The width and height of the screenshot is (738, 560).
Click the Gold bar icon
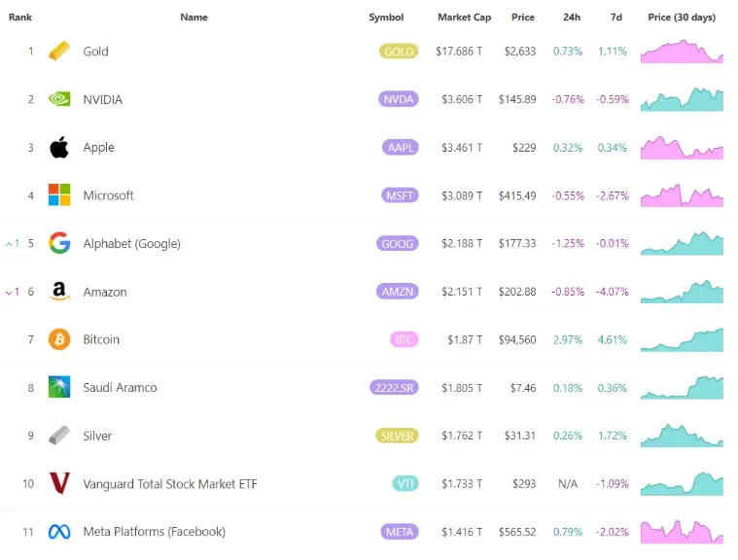[59, 51]
